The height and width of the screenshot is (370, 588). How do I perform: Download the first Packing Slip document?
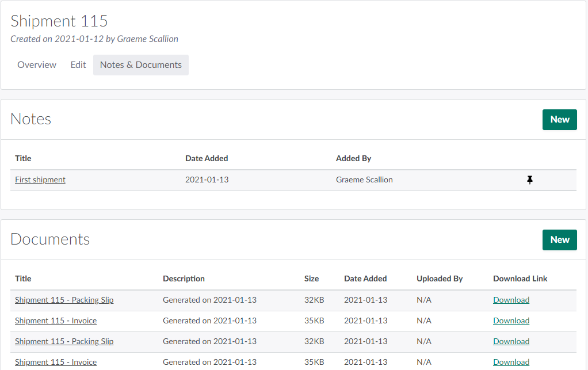point(511,300)
